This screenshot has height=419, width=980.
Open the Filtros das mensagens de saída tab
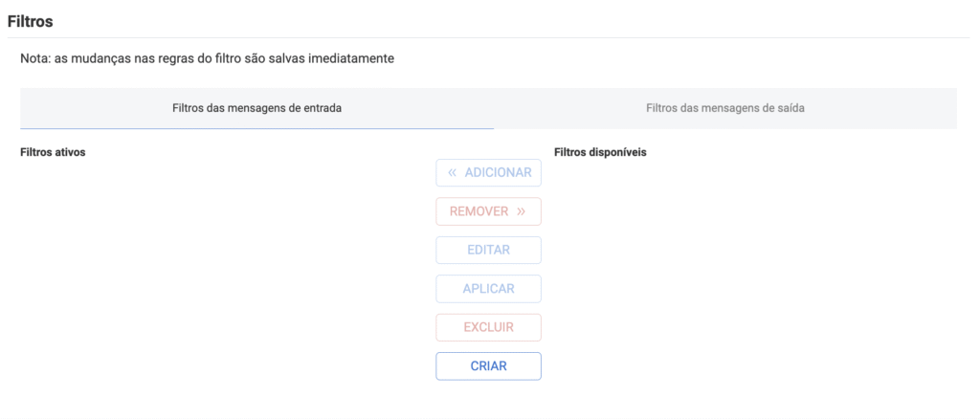point(724,108)
